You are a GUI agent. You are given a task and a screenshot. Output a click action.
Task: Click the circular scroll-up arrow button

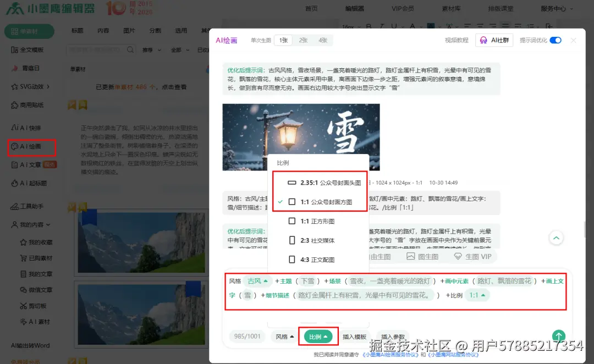tap(556, 238)
